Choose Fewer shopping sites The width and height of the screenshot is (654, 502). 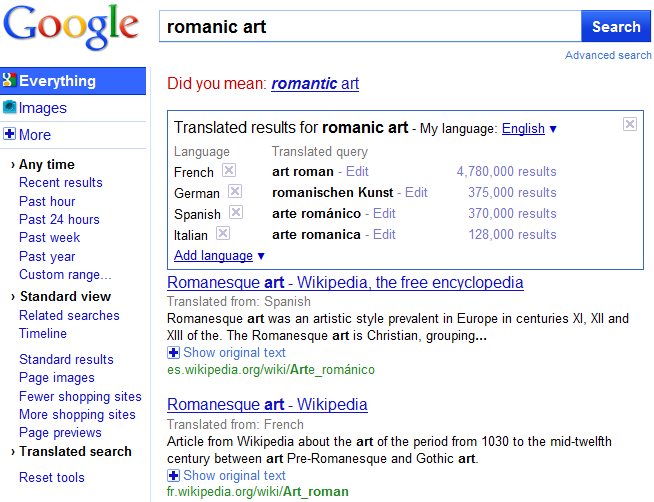80,397
